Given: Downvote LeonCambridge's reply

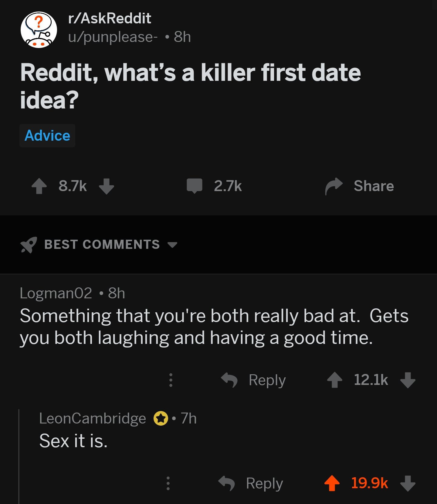Looking at the screenshot, I should (408, 483).
